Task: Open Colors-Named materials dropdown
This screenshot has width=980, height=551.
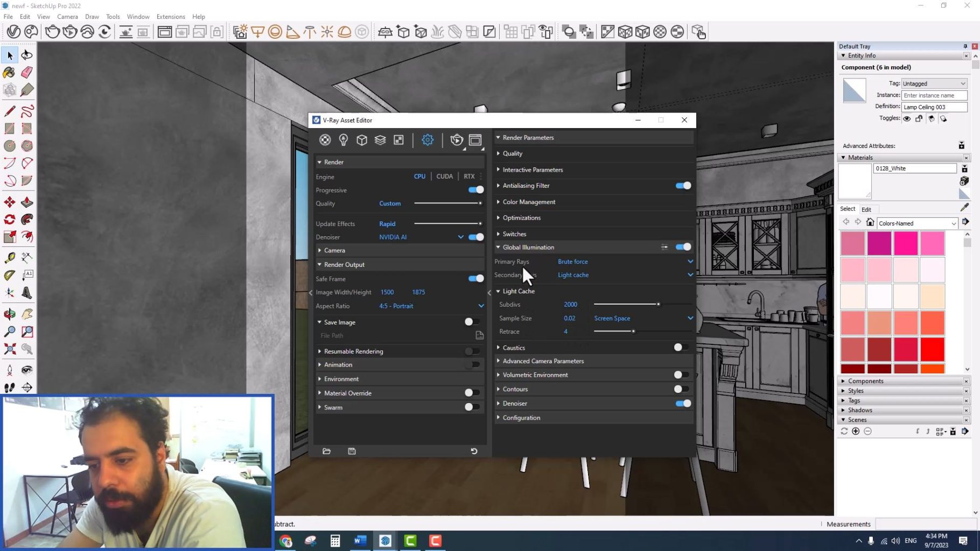Action: [x=917, y=223]
